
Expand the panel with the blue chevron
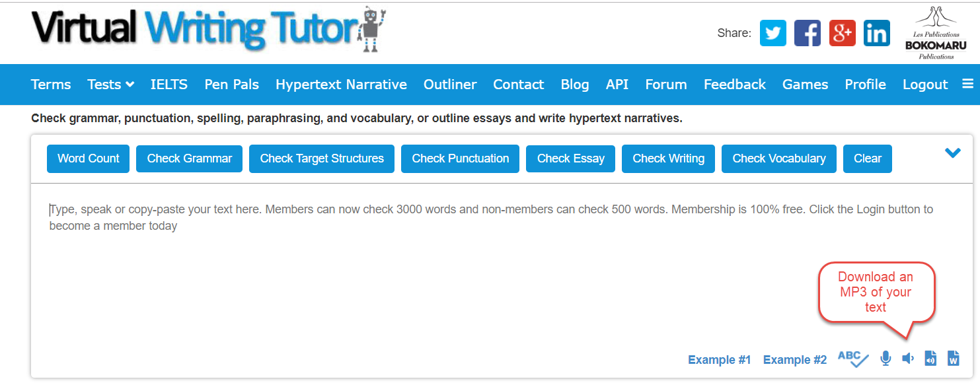click(953, 153)
